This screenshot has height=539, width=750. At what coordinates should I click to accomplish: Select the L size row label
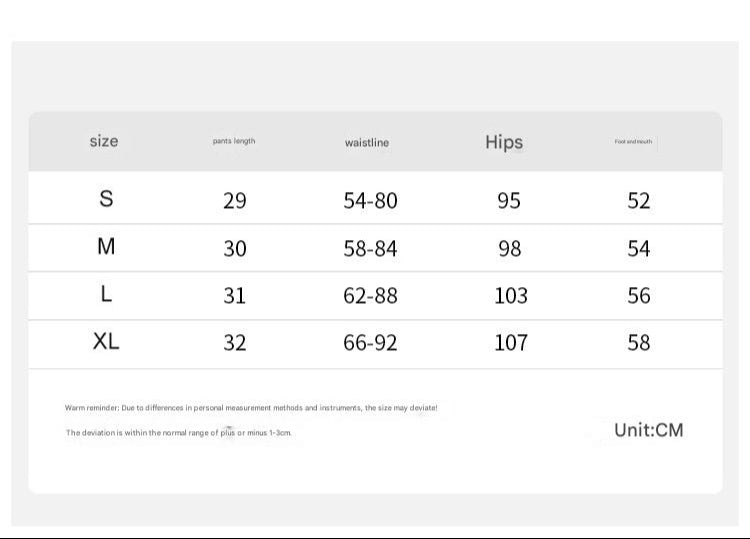106,294
